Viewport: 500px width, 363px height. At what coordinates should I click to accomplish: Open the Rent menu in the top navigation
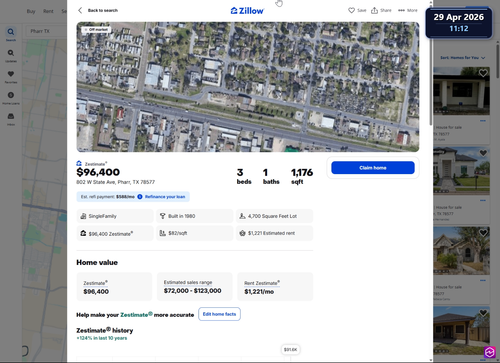coord(48,11)
